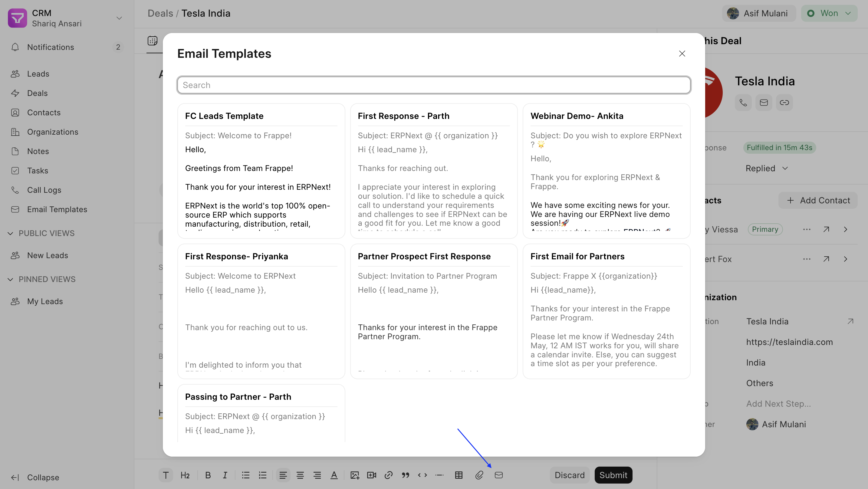868x489 pixels.
Task: Click the template Search field
Action: (x=434, y=85)
